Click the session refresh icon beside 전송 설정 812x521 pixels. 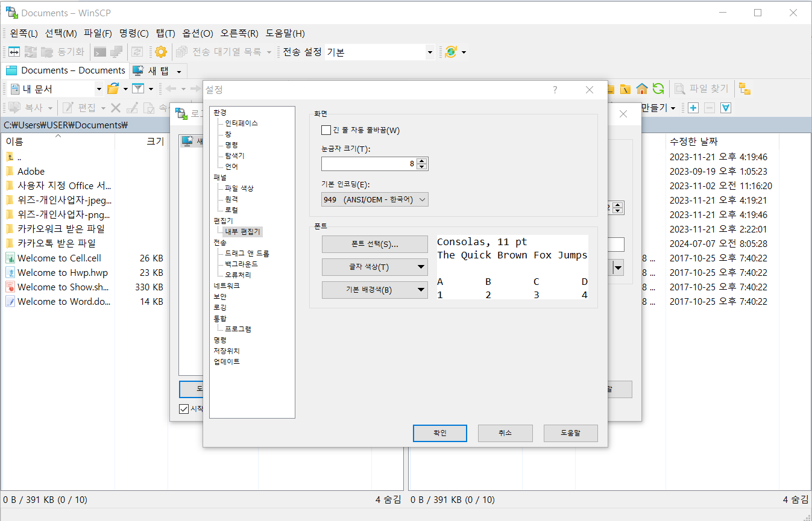[x=450, y=52]
